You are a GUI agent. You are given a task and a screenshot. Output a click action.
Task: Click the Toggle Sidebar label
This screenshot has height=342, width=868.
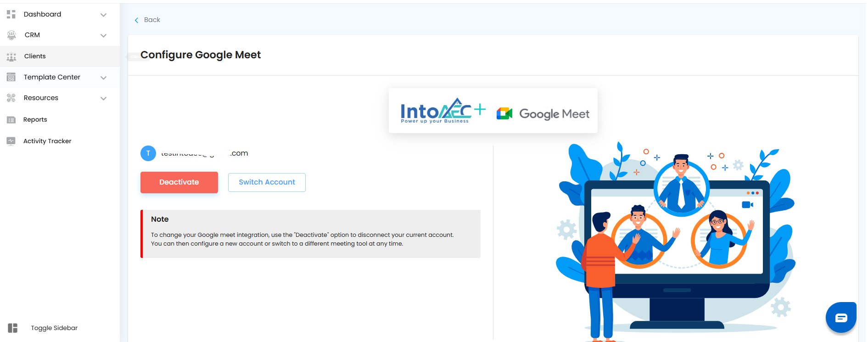click(x=54, y=328)
